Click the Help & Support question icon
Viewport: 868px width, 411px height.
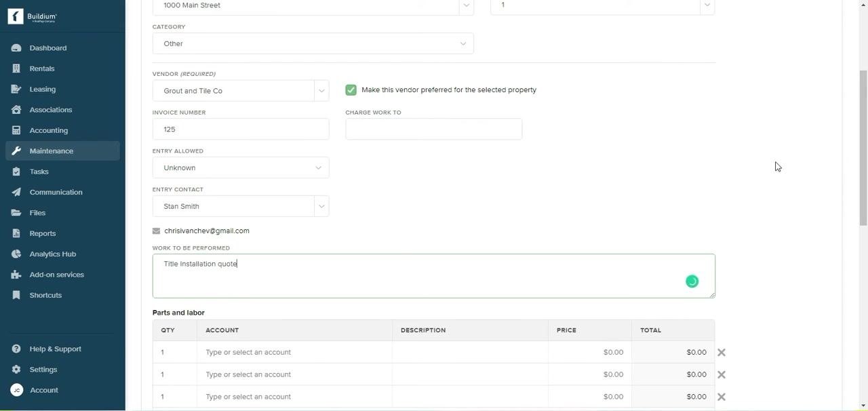tap(16, 349)
